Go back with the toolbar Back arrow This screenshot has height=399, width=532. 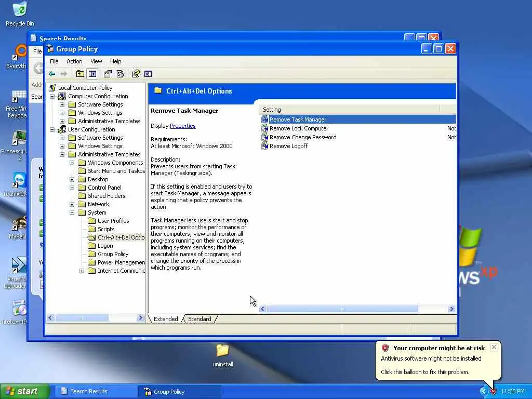tap(52, 74)
